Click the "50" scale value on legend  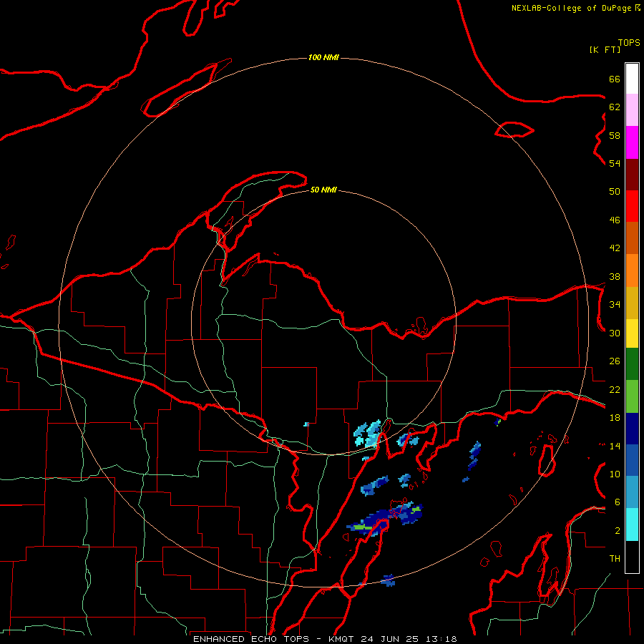tap(615, 192)
